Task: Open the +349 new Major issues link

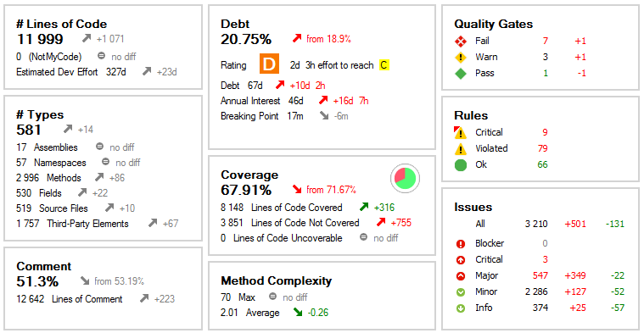Action: click(575, 275)
